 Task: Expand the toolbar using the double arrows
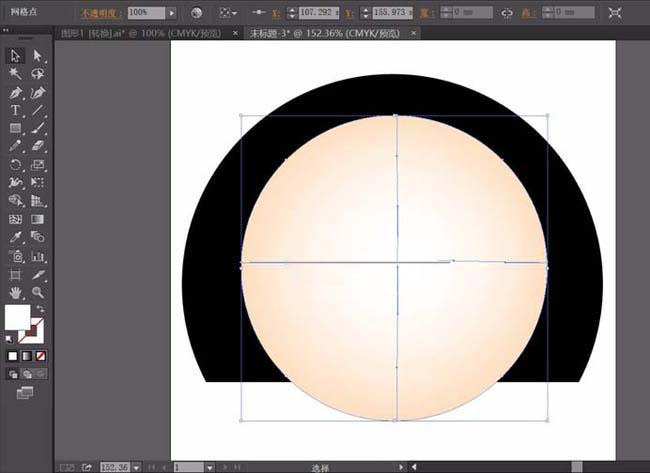[6, 30]
